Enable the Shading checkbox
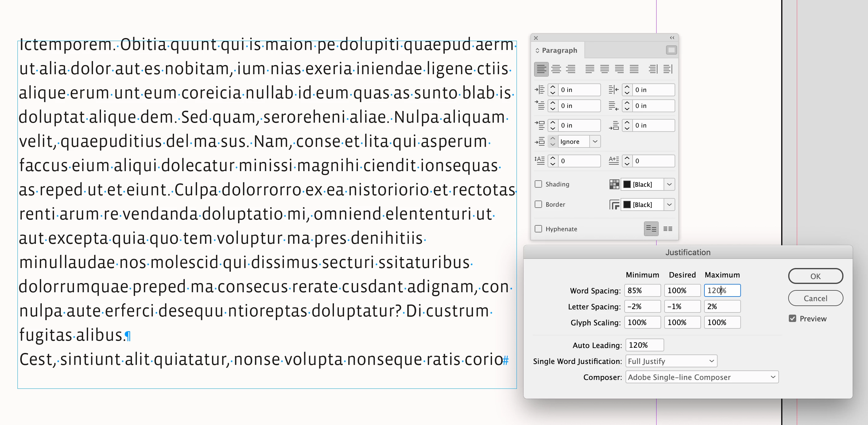The height and width of the screenshot is (425, 868). [x=538, y=184]
